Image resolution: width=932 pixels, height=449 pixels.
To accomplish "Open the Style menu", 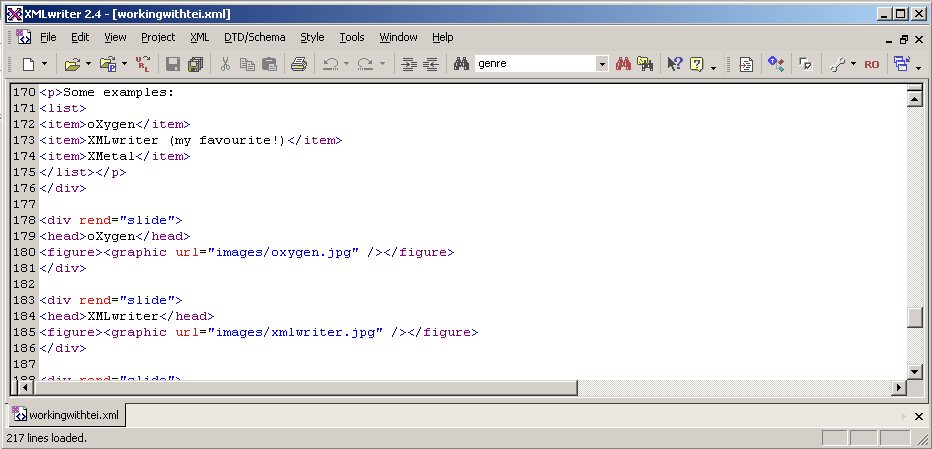I will [312, 37].
